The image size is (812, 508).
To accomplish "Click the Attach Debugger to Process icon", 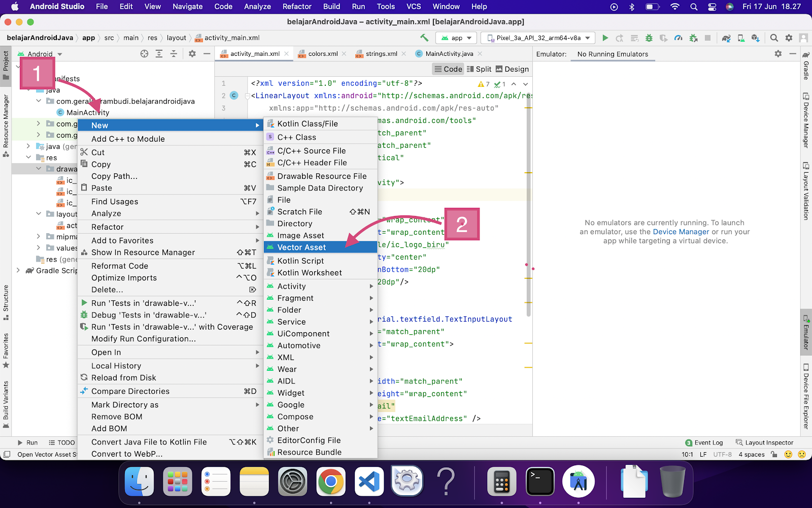I will pyautogui.click(x=693, y=38).
